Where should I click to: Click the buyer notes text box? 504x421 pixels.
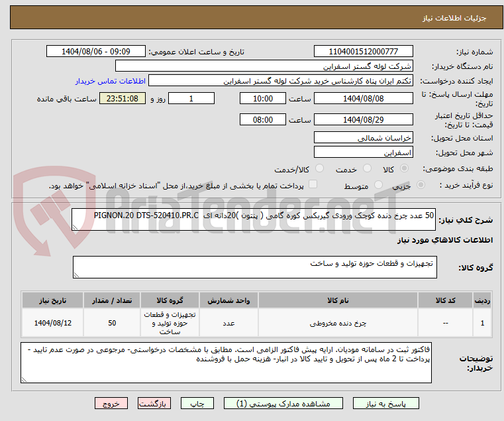[227, 363]
